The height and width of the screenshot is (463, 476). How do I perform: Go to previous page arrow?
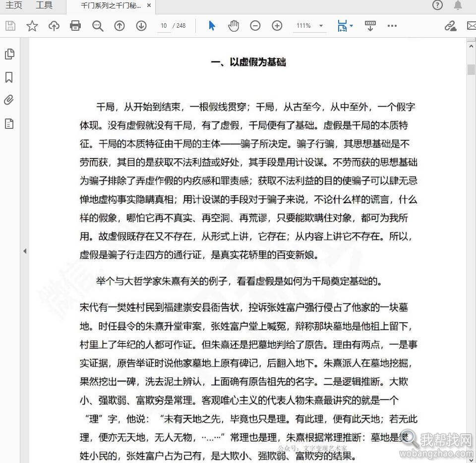119,26
